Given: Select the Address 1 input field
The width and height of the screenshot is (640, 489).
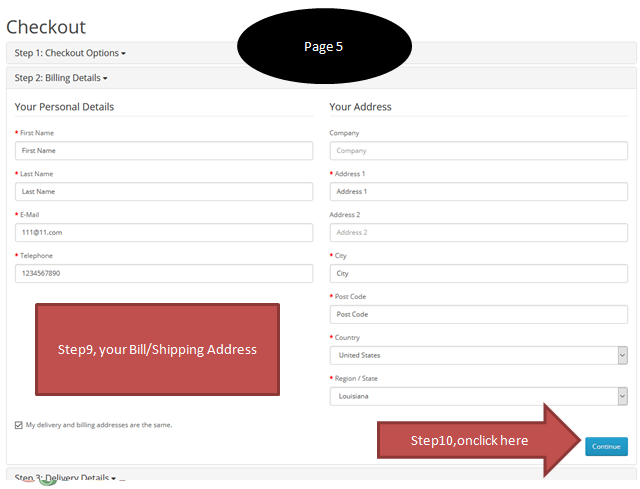Looking at the screenshot, I should pos(478,191).
